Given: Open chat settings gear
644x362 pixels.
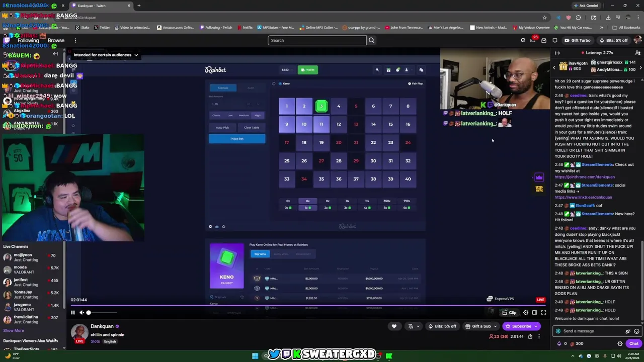Looking at the screenshot, I should pyautogui.click(x=620, y=344).
